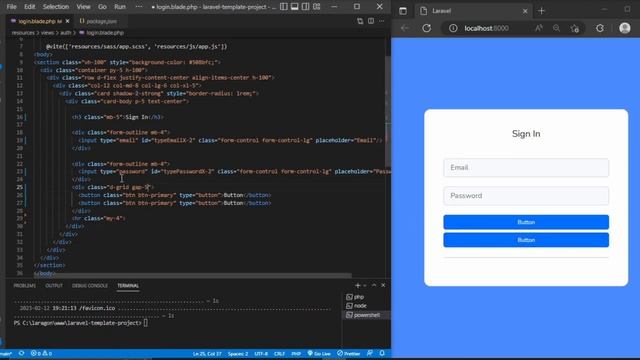Click the horizontal editor scrollbar
Viewport: 640px width, 360px height.
(x=192, y=276)
